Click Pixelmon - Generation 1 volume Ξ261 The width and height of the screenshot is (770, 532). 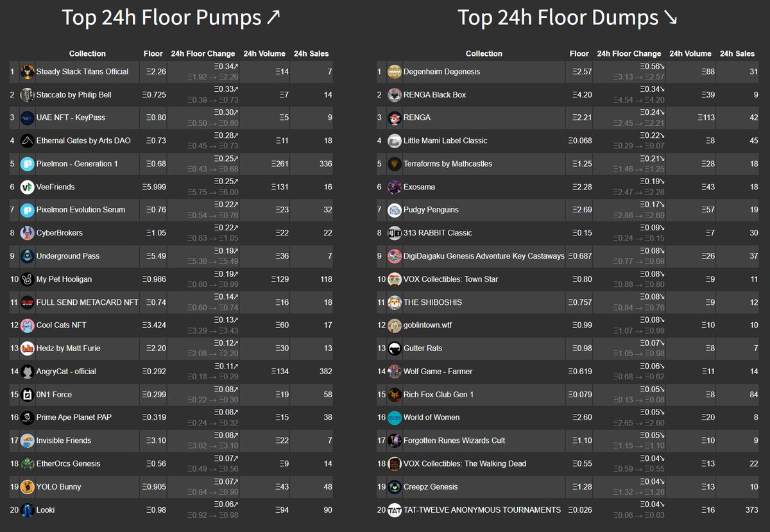pyautogui.click(x=279, y=164)
